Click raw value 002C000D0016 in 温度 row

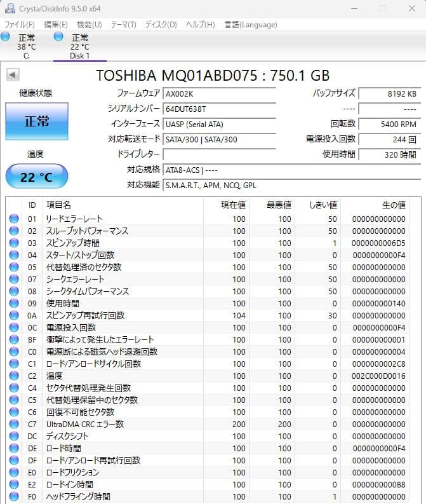pyautogui.click(x=378, y=376)
